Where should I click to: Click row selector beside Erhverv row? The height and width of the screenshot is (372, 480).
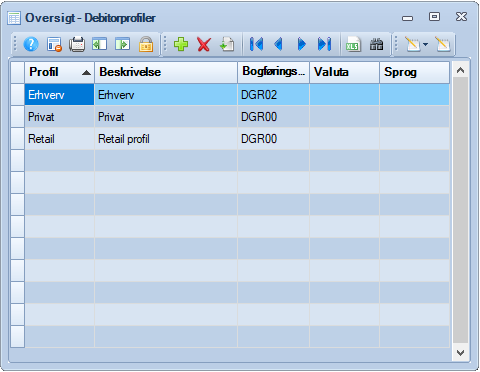(x=18, y=95)
